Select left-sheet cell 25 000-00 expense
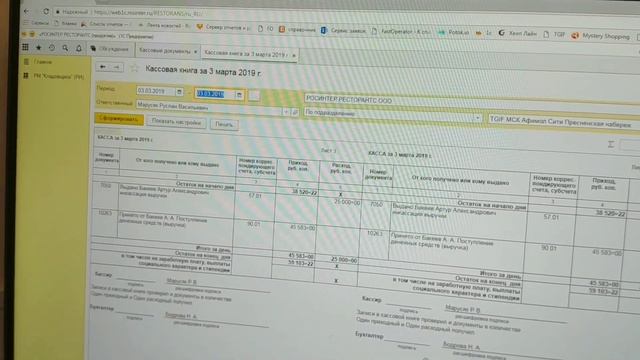 [x=347, y=202]
